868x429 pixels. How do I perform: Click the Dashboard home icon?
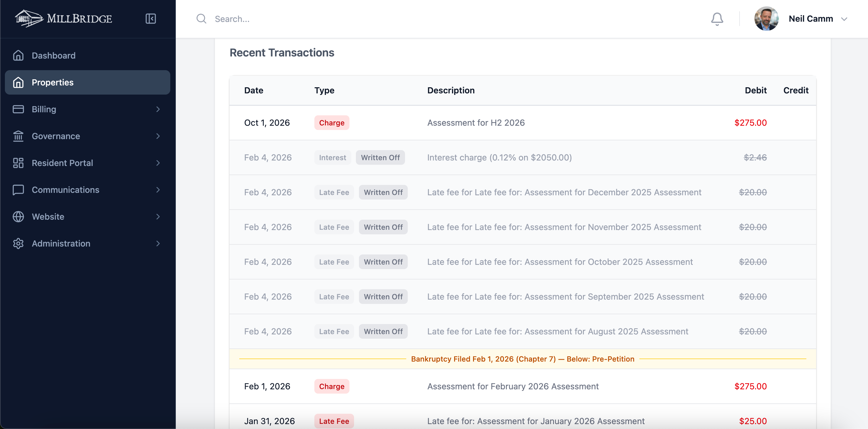pyautogui.click(x=18, y=56)
